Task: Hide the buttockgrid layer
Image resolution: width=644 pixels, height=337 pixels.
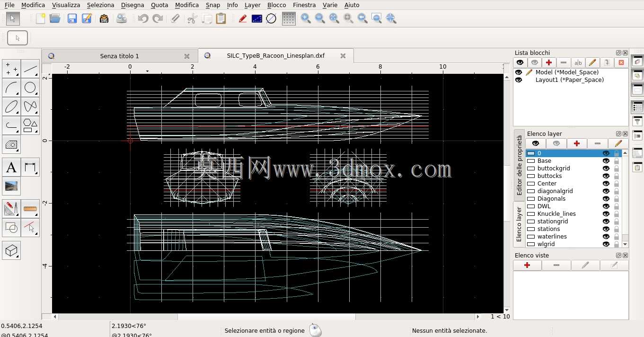Action: click(606, 168)
